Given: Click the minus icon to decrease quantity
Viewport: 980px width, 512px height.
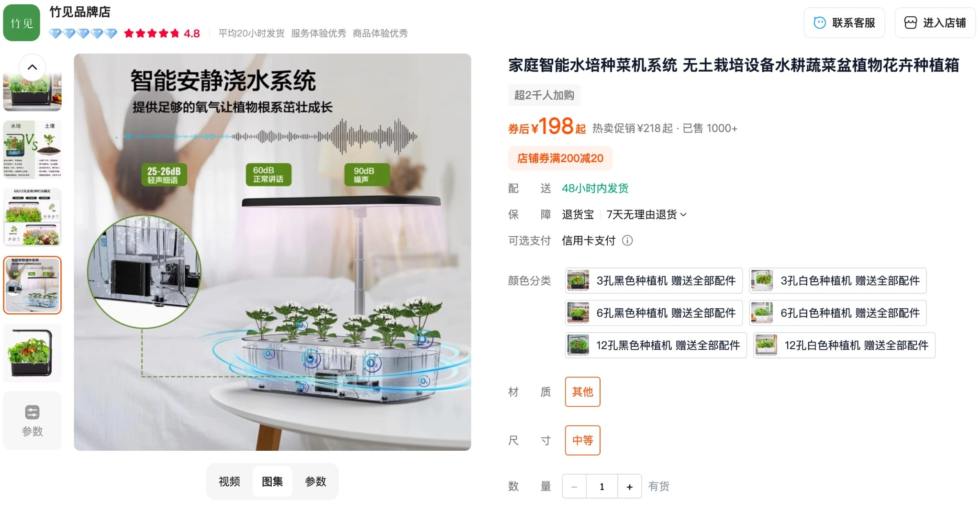Looking at the screenshot, I should click(574, 487).
